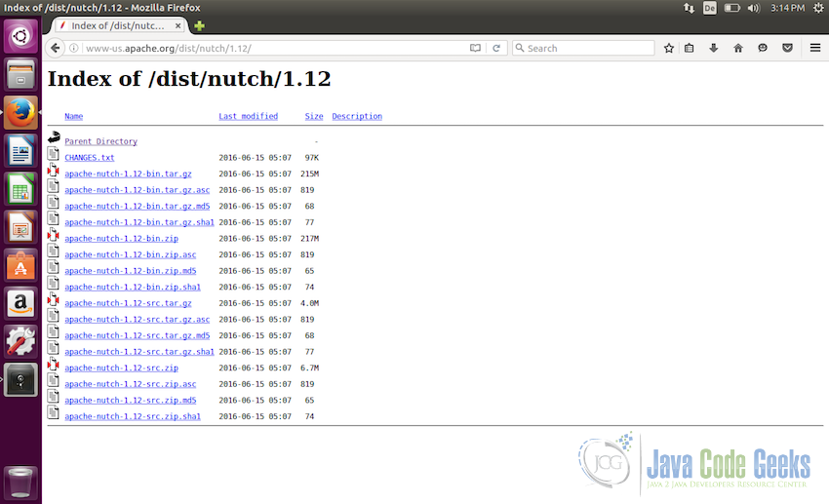Click the 6.7M size value
The image size is (829, 504).
click(x=309, y=368)
